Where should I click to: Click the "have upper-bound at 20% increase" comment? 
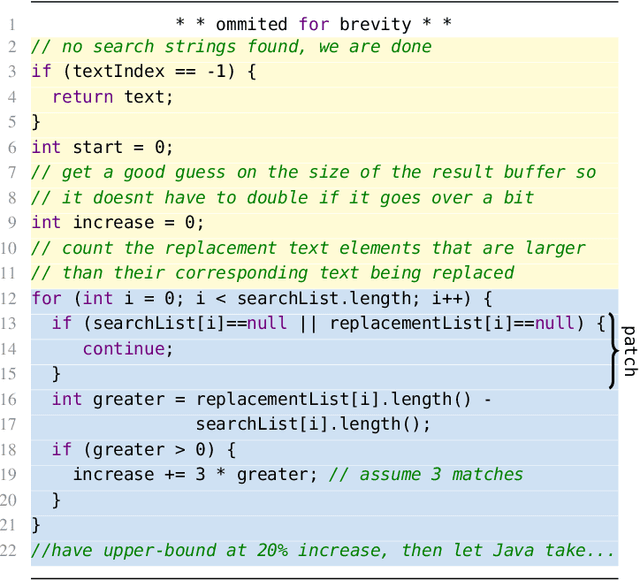click(323, 550)
